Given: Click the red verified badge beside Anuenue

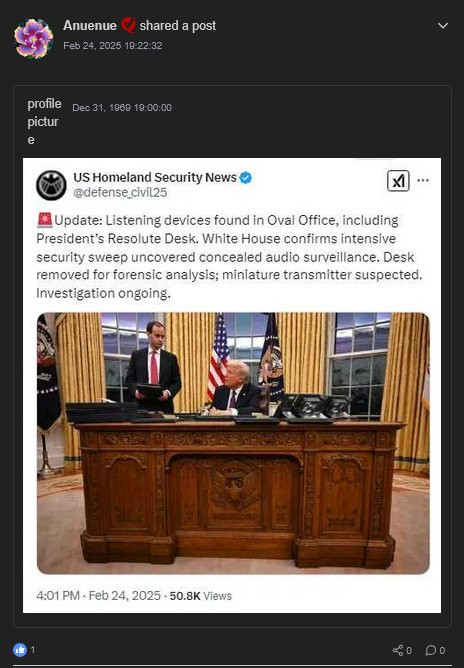Looking at the screenshot, I should (128, 25).
